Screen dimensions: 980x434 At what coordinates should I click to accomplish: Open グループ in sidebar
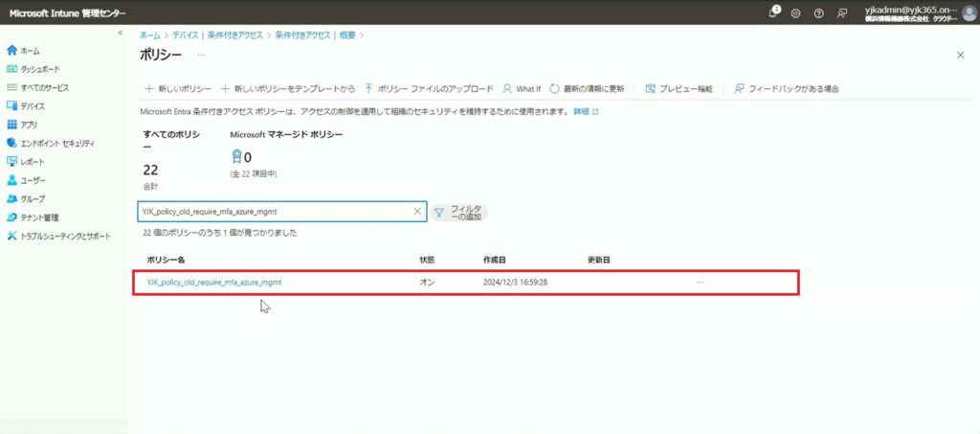tap(26, 199)
